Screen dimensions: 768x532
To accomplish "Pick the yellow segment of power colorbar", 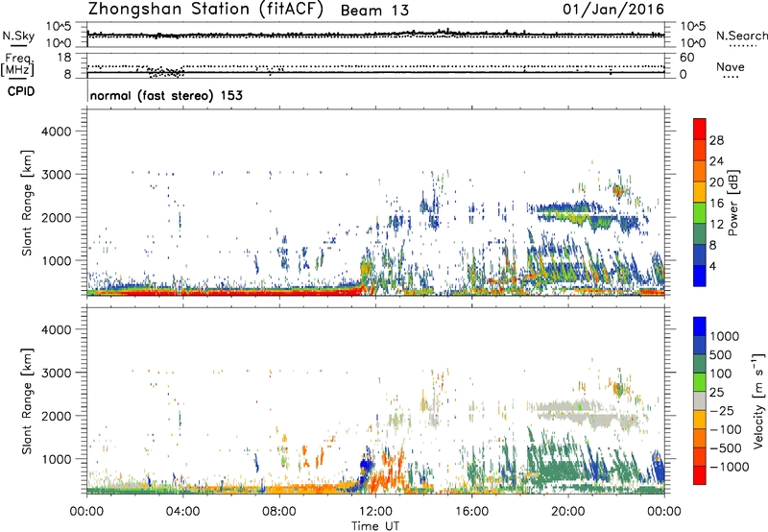I will pyautogui.click(x=700, y=191).
